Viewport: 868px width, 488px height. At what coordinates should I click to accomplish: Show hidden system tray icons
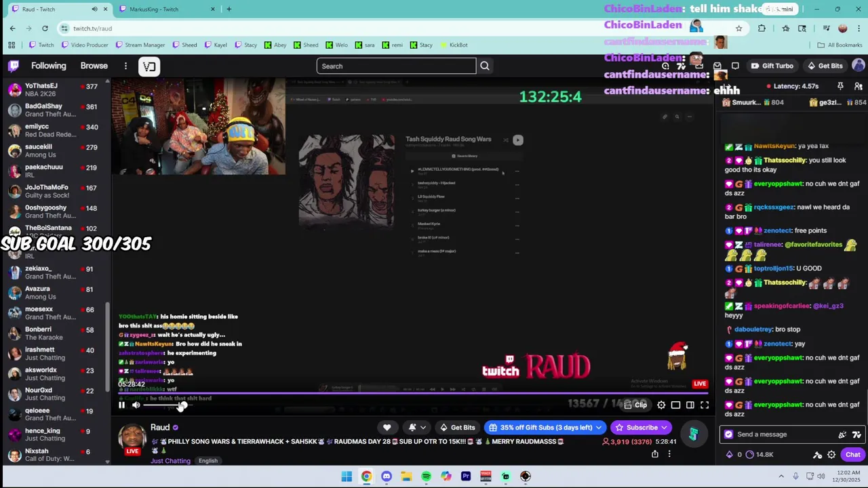point(781,476)
